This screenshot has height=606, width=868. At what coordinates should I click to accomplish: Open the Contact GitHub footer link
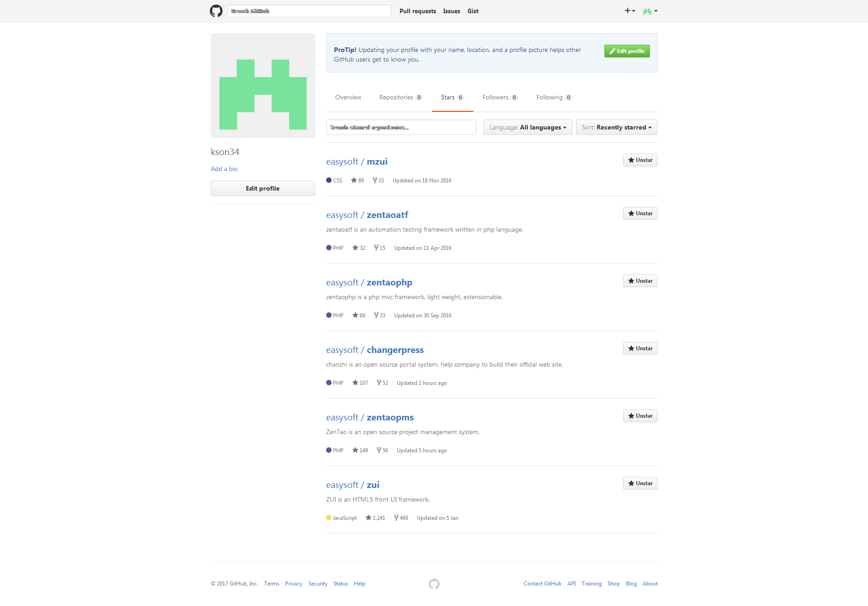(542, 584)
